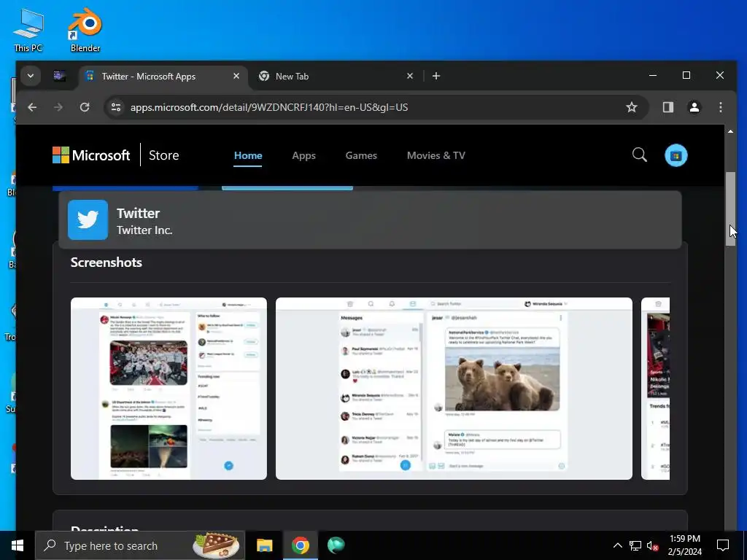Image resolution: width=747 pixels, height=560 pixels.
Task: Click the Twitter app title text
Action: pos(138,214)
